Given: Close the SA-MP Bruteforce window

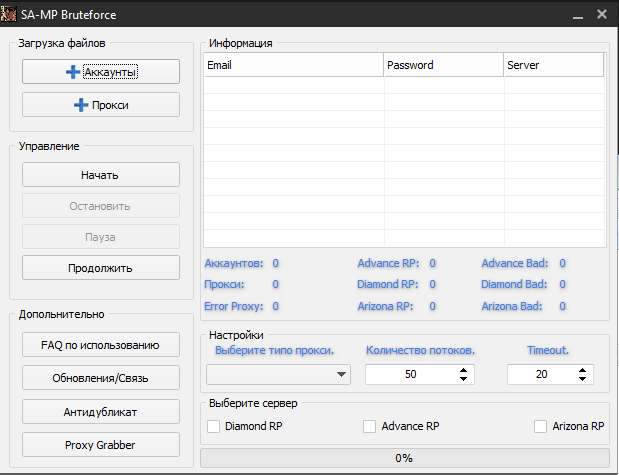Looking at the screenshot, I should [x=602, y=15].
